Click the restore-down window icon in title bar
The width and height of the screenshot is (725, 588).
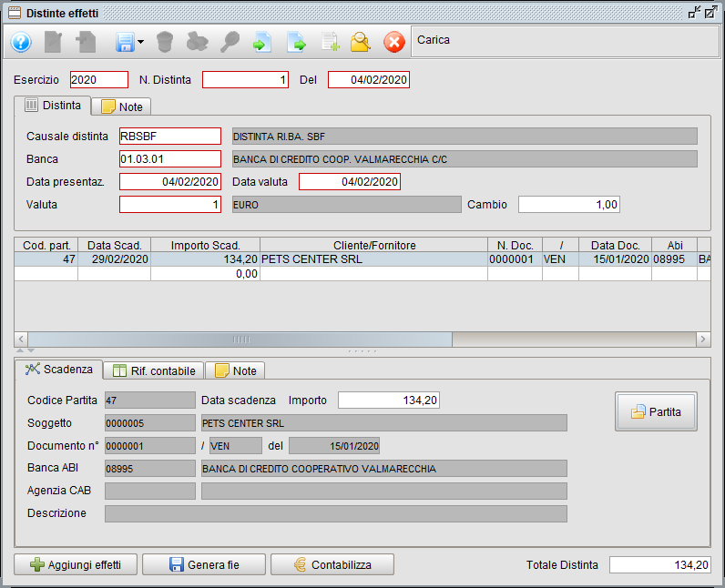[694, 13]
